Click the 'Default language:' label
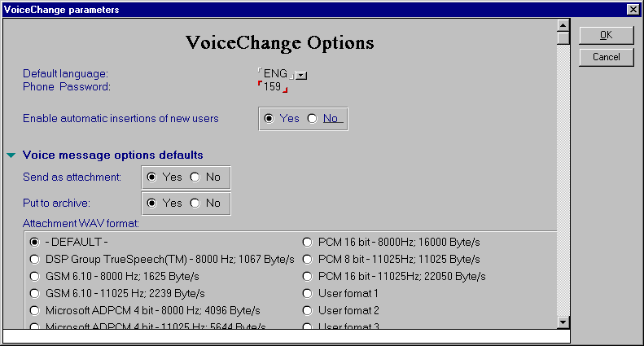Viewport: 644px width, 346px height. pos(66,73)
